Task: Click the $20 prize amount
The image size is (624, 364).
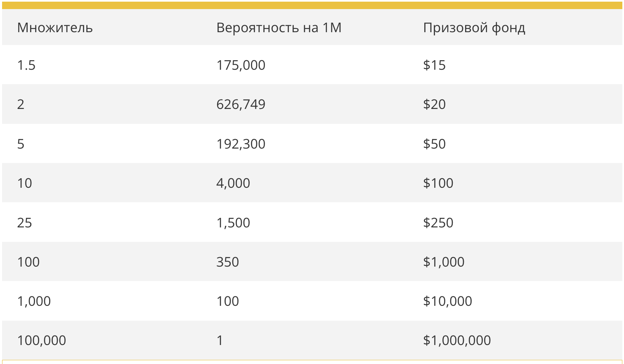Action: (435, 104)
